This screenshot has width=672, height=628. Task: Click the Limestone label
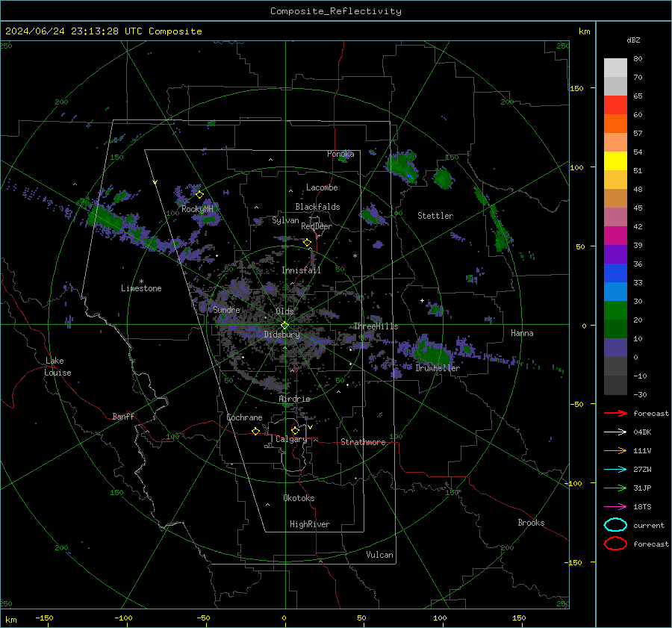(141, 288)
